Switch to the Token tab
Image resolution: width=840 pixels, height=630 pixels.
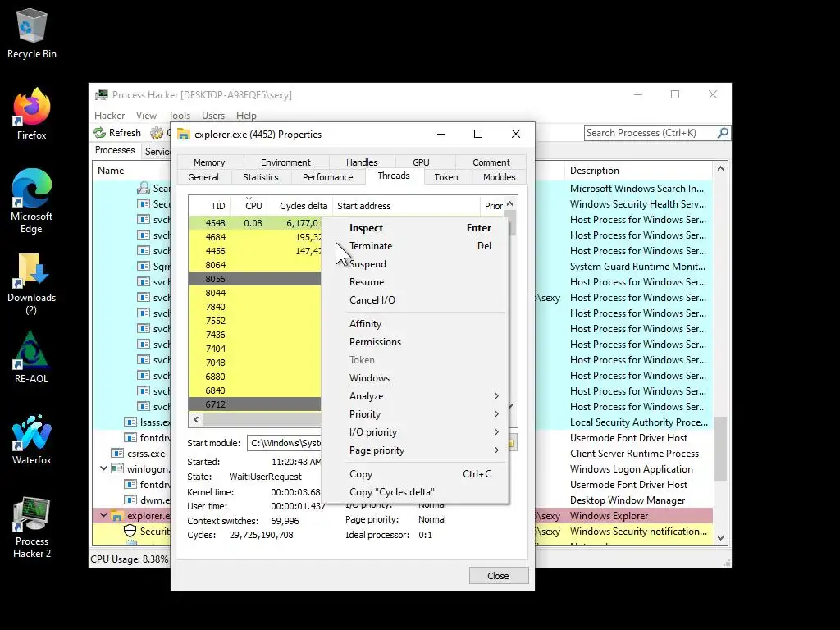pos(446,177)
